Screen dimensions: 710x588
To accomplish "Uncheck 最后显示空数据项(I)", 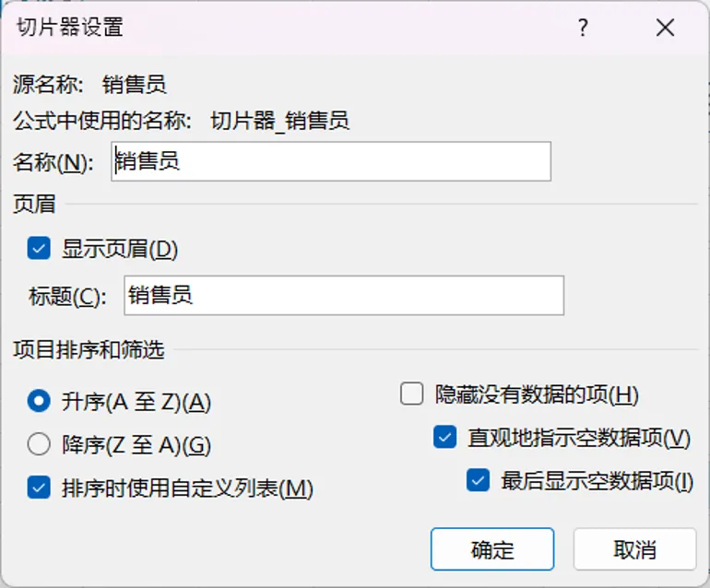I will tap(479, 480).
